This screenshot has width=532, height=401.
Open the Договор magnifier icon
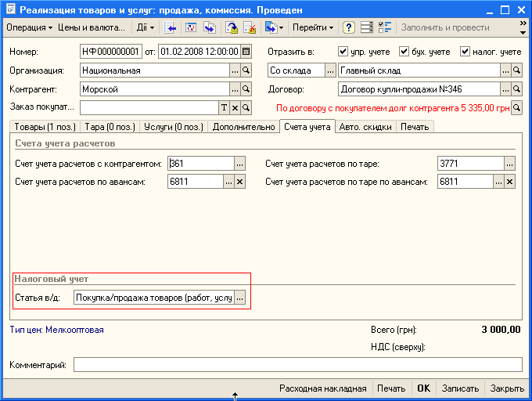point(516,89)
